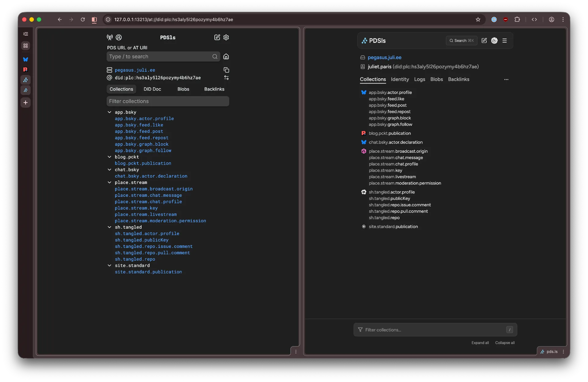Collapse the place.stream group chevron

(109, 182)
